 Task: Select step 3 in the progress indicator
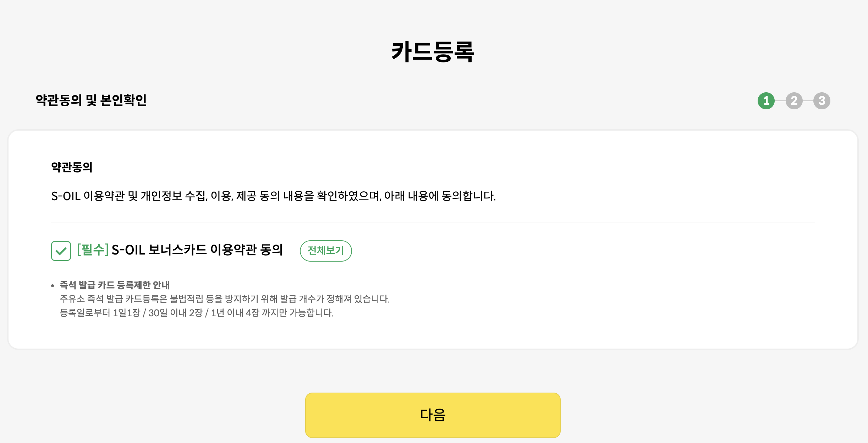tap(822, 101)
